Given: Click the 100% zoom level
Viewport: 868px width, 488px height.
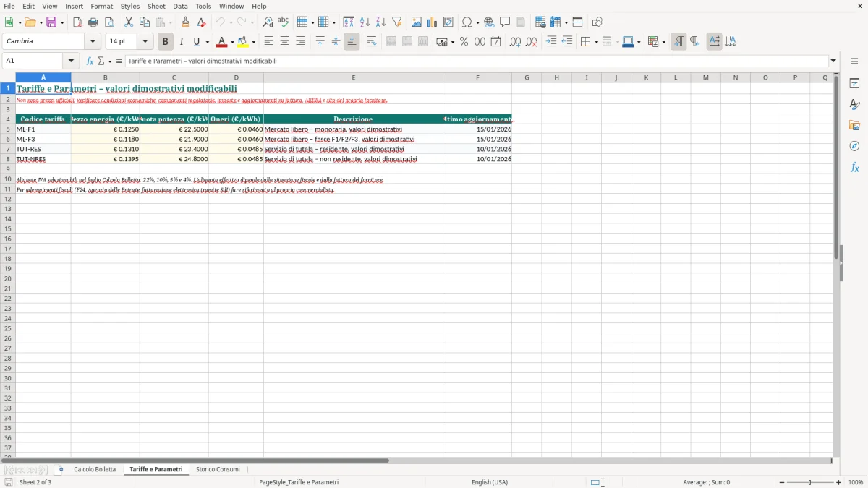Looking at the screenshot, I should pyautogui.click(x=856, y=482).
